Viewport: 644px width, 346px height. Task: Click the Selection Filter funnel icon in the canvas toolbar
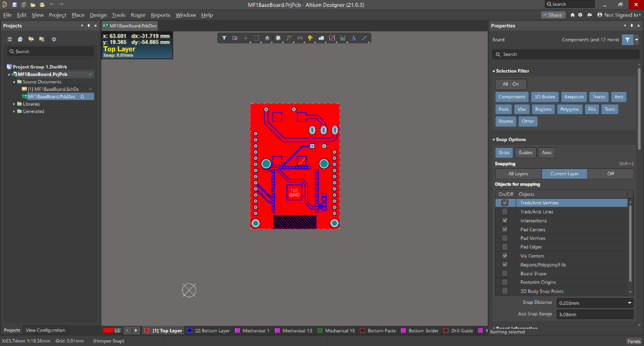point(224,38)
